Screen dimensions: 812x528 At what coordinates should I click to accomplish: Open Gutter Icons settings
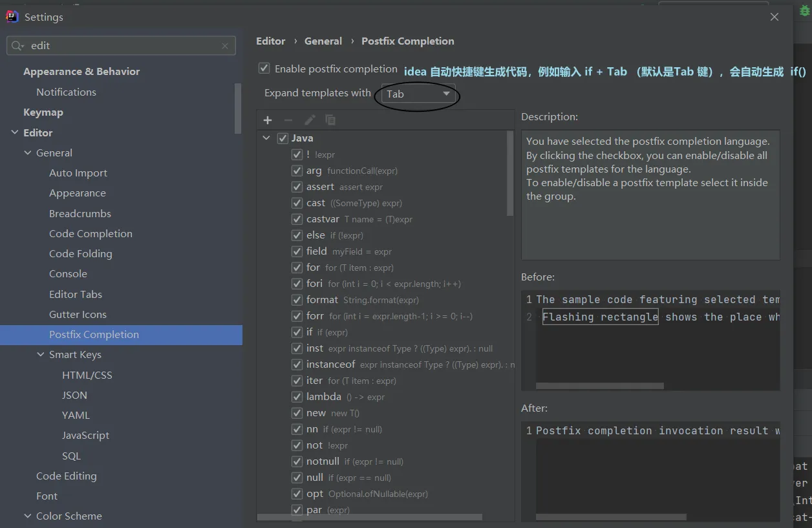[78, 315]
